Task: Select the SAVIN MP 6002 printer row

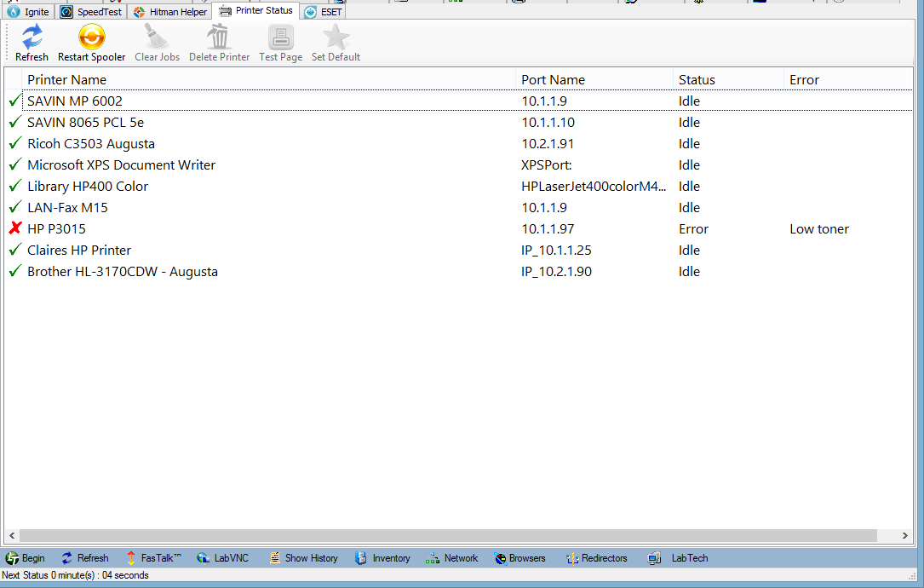Action: point(458,101)
